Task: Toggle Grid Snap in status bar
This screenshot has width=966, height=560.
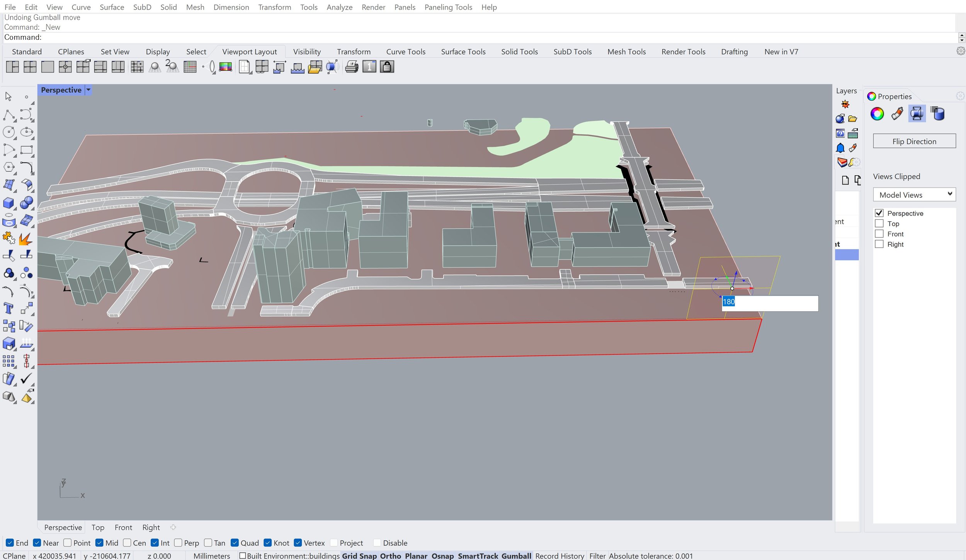Action: coord(359,556)
